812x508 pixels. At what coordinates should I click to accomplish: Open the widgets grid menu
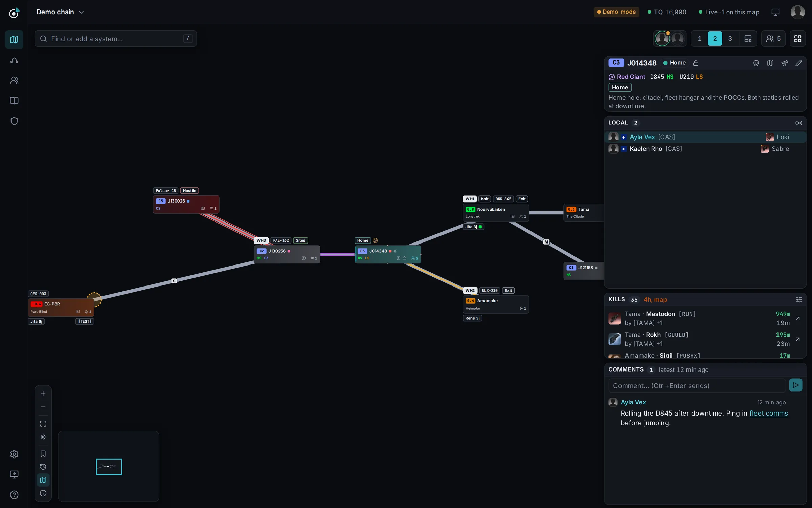coord(798,39)
